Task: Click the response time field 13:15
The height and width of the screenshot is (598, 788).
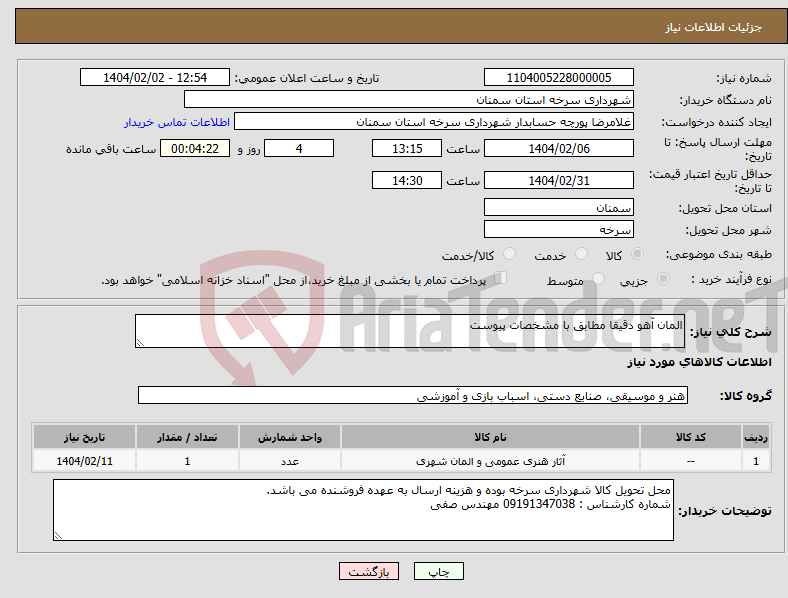Action: tap(407, 148)
